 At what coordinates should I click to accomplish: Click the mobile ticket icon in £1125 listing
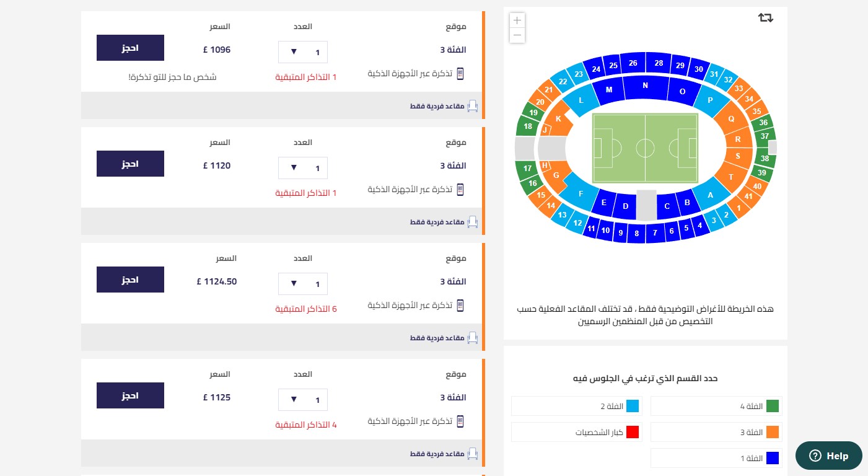pos(460,421)
